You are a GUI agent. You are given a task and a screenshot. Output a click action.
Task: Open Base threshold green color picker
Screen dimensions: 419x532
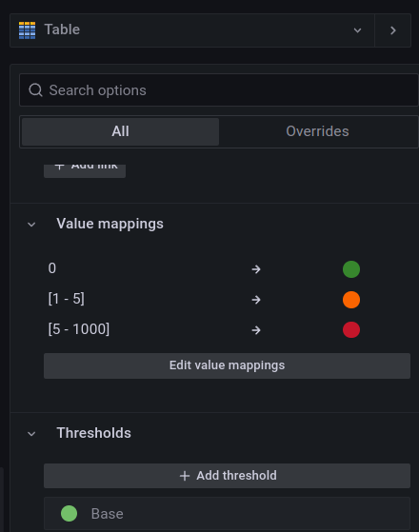(69, 513)
